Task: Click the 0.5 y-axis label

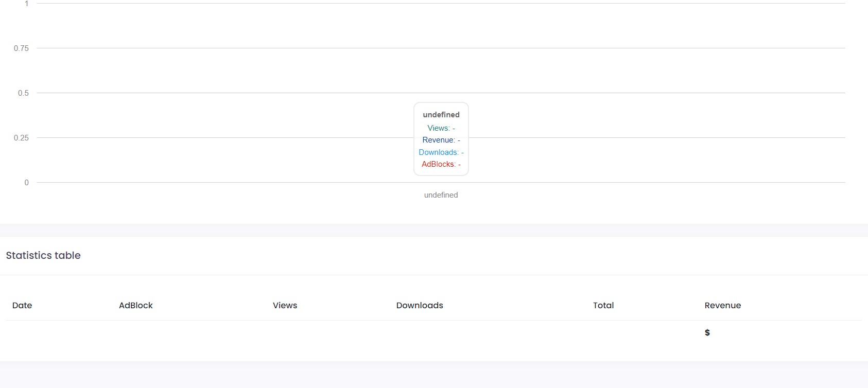Action: click(x=23, y=93)
